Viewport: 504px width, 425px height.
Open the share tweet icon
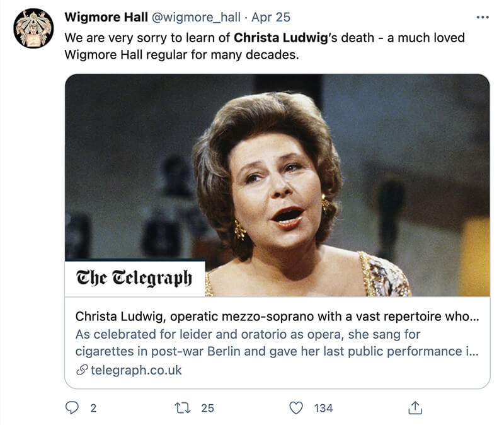click(415, 408)
